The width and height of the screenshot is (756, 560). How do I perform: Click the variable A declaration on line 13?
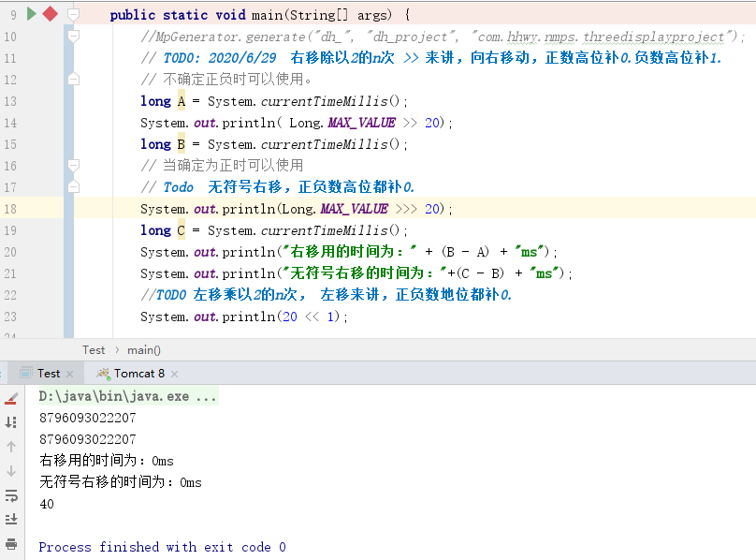click(182, 101)
